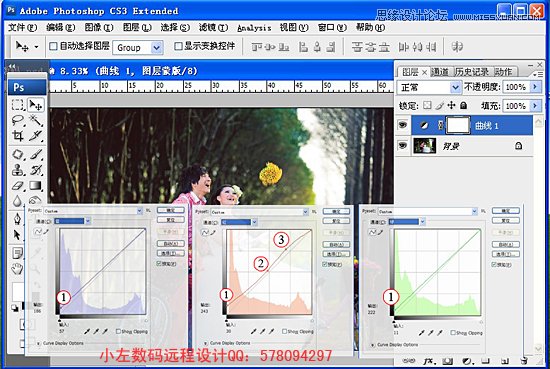Toggle the Lock All padlock in Layers panel
Viewport: 550px width, 369px height.
point(463,105)
